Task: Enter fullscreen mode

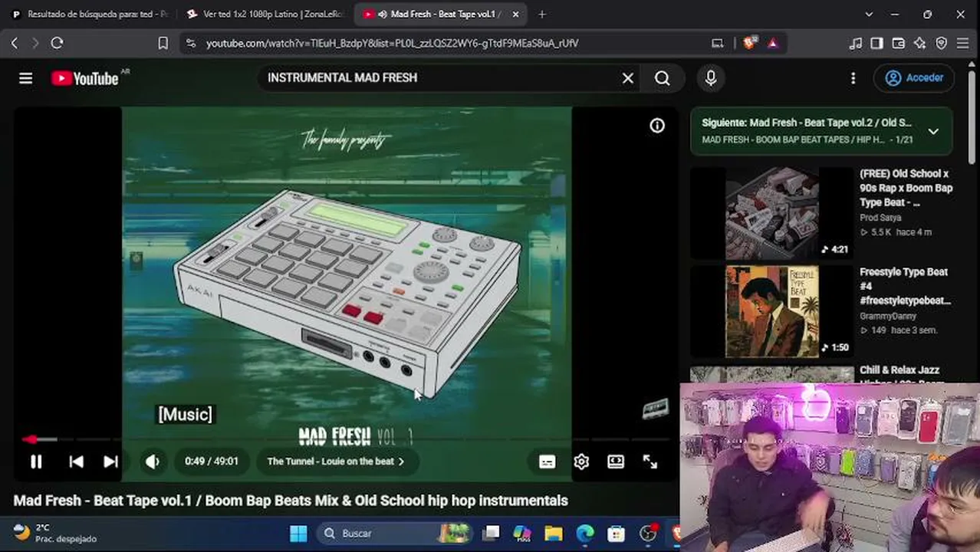Action: (x=650, y=462)
